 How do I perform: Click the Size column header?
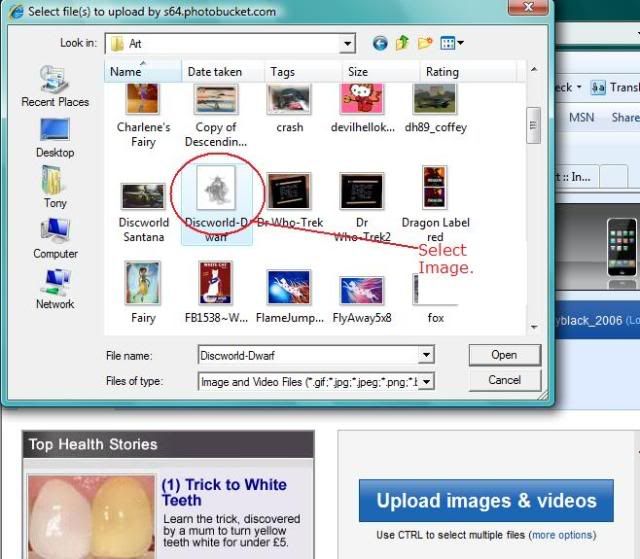click(358, 72)
